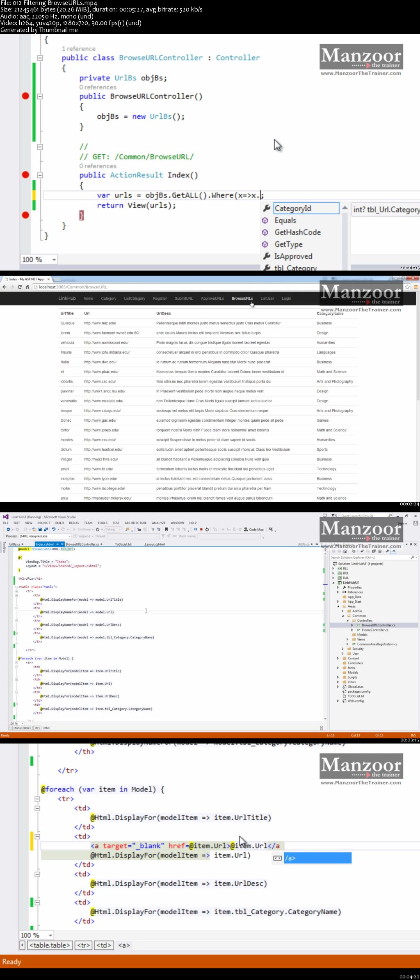The image size is (420, 980).
Task: Switch to the BrowseURLController.cs editor tab
Action: pyautogui.click(x=82, y=544)
